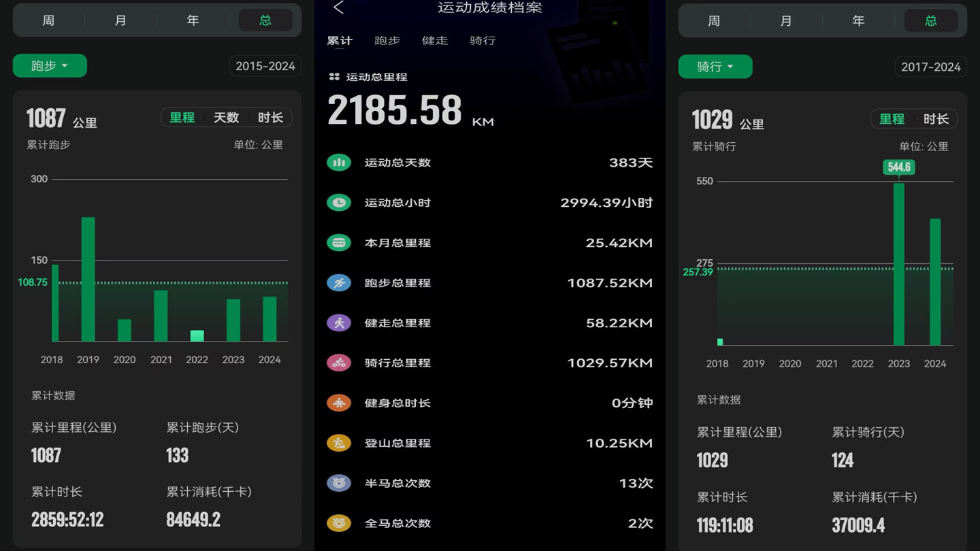Screen dimensions: 980x551
Task: Select the 2019 bar in running chart
Action: click(x=88, y=279)
